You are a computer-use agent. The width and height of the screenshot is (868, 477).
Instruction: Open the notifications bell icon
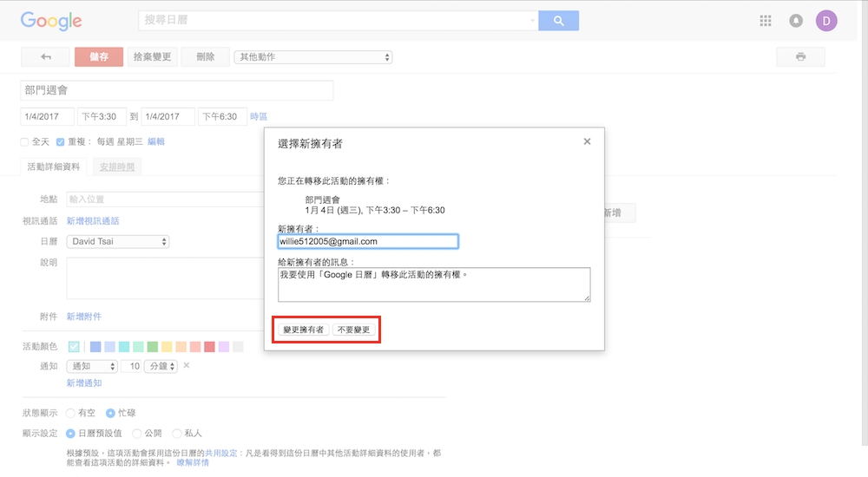[796, 21]
